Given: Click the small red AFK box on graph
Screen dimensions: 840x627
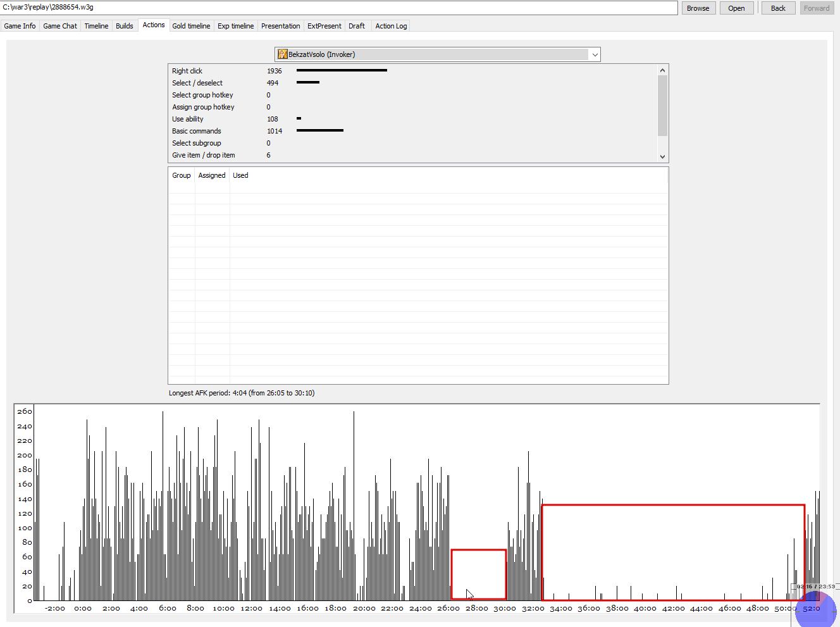Looking at the screenshot, I should 479,574.
